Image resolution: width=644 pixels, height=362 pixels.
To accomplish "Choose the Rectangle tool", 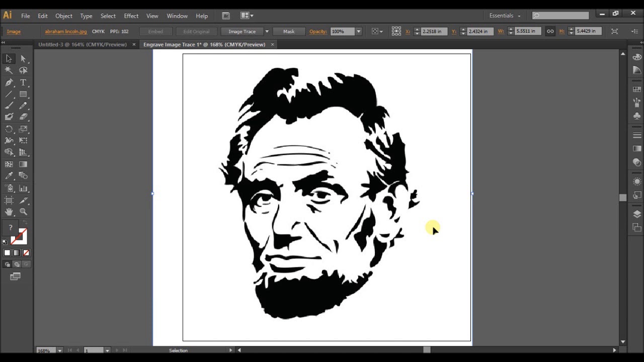I will pos(23,94).
